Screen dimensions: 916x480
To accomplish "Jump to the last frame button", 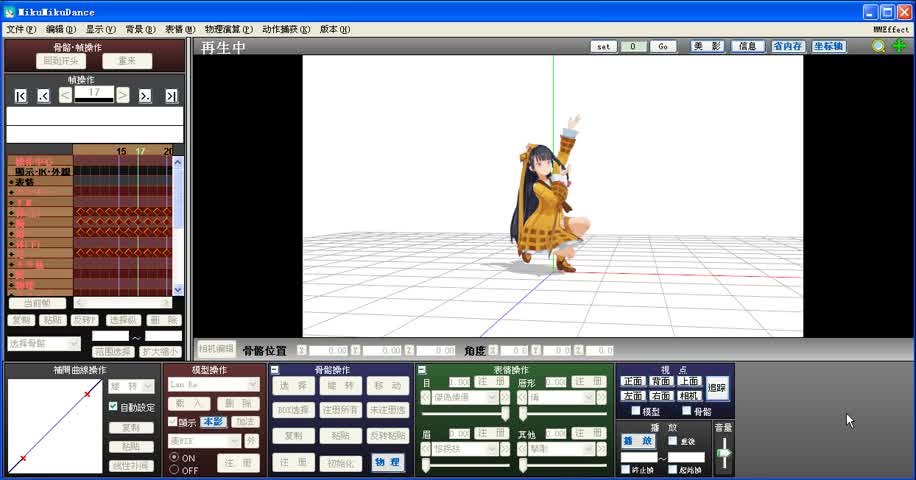I will click(171, 96).
